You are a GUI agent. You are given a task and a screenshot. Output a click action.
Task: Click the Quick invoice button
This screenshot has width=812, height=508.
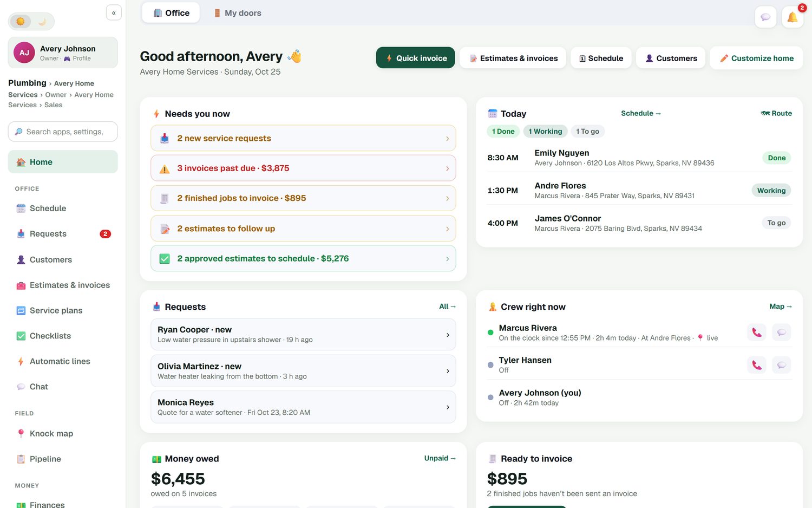[416, 58]
